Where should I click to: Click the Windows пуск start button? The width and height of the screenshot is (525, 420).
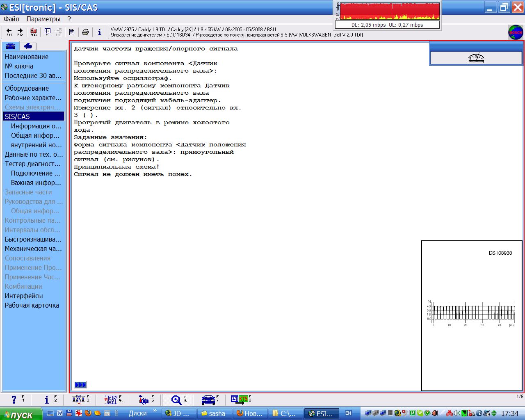click(x=21, y=414)
